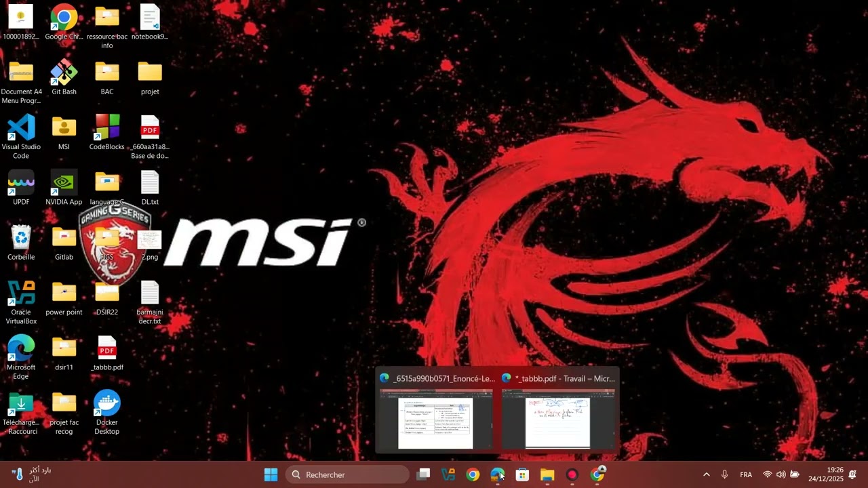
Task: Select the DL.txt text file
Action: coord(150,187)
